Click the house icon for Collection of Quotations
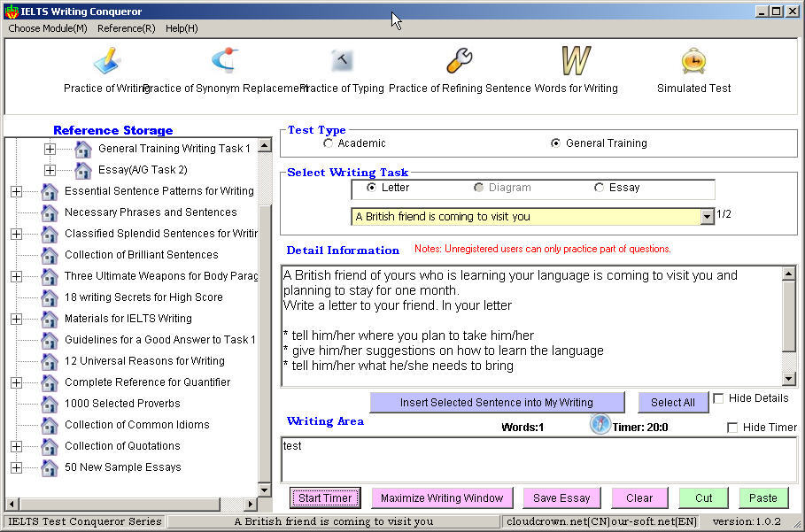805x532 pixels. click(x=50, y=446)
